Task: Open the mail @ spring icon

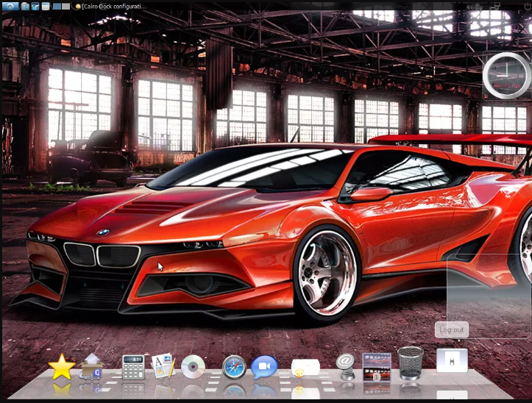Action: 345,366
